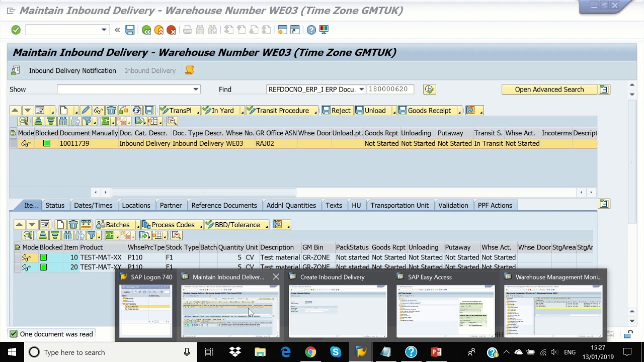This screenshot has height=362, width=644.
Task: Open the Locations tab
Action: point(136,205)
